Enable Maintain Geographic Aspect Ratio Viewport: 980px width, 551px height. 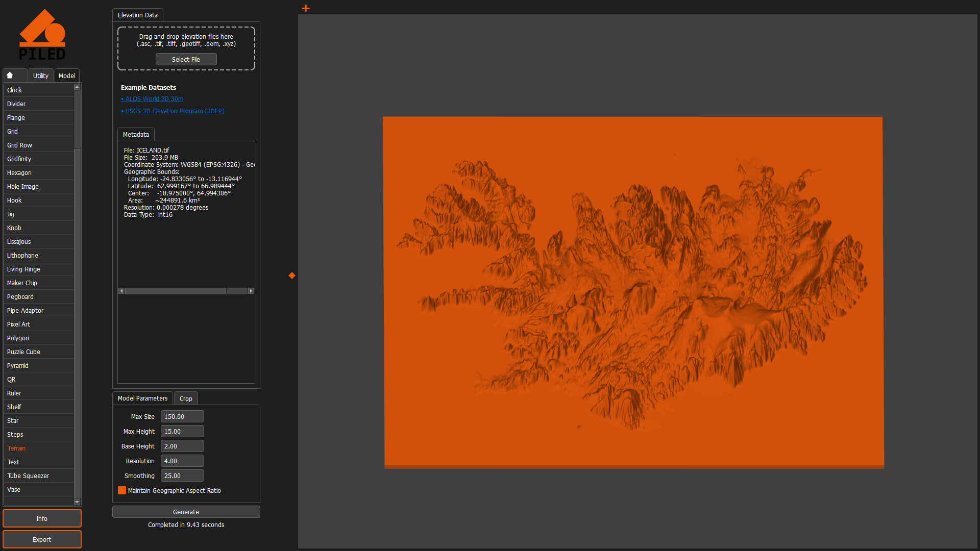121,490
